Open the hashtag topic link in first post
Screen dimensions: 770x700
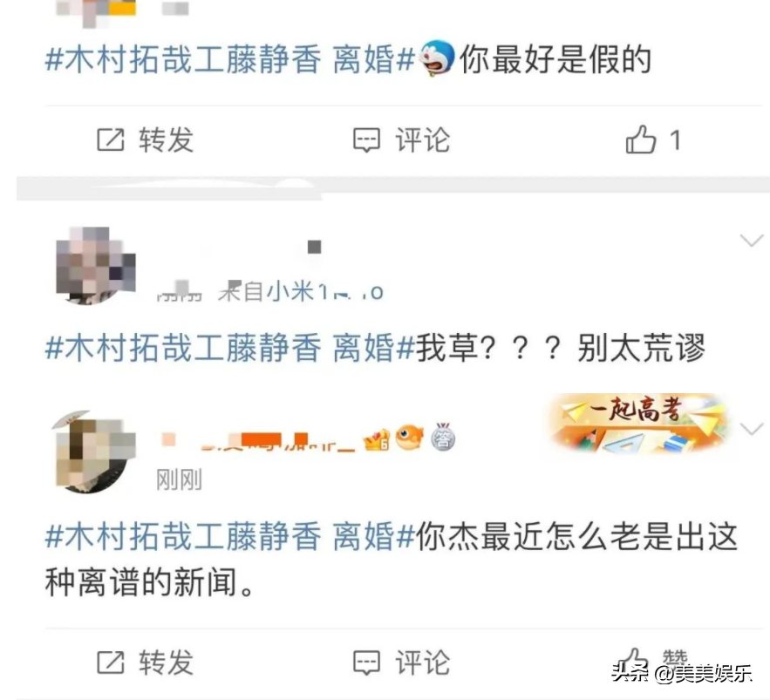[x=230, y=59]
